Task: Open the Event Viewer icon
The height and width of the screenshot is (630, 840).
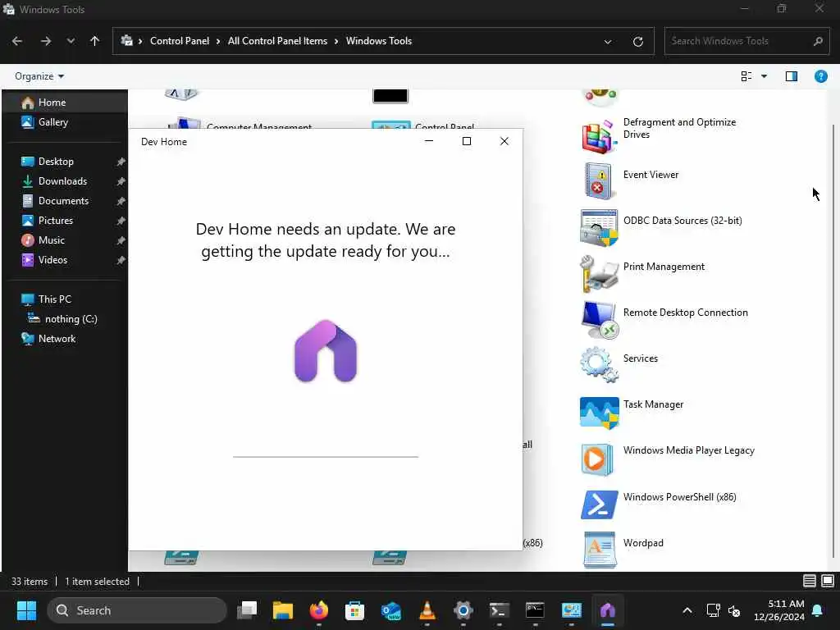Action: (x=599, y=181)
